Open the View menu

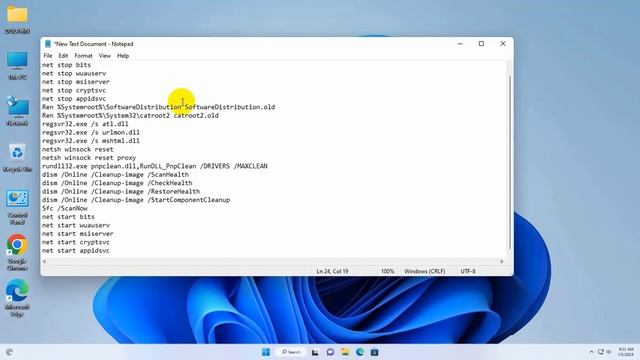(x=104, y=56)
